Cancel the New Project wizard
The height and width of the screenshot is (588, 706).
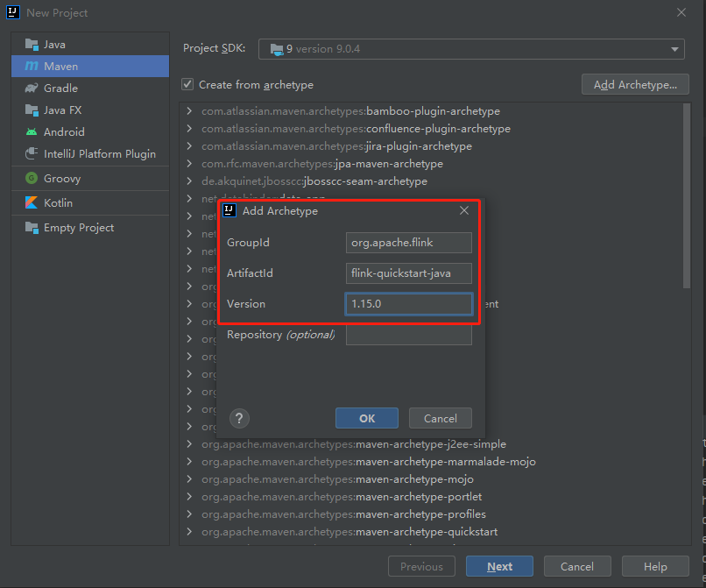click(x=577, y=566)
